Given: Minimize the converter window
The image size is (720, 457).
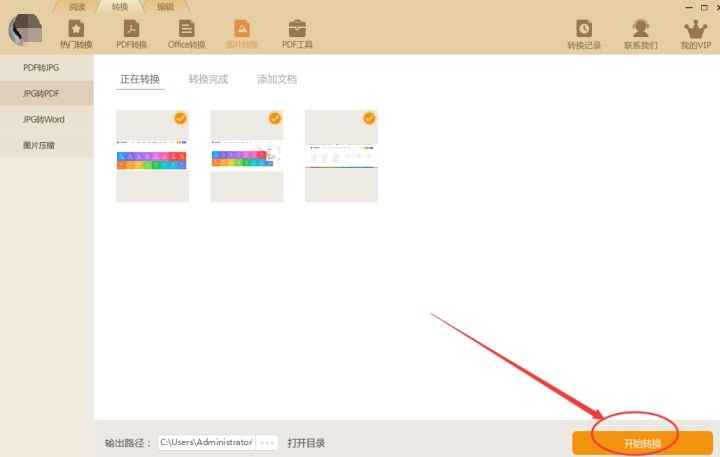Looking at the screenshot, I should point(689,7).
